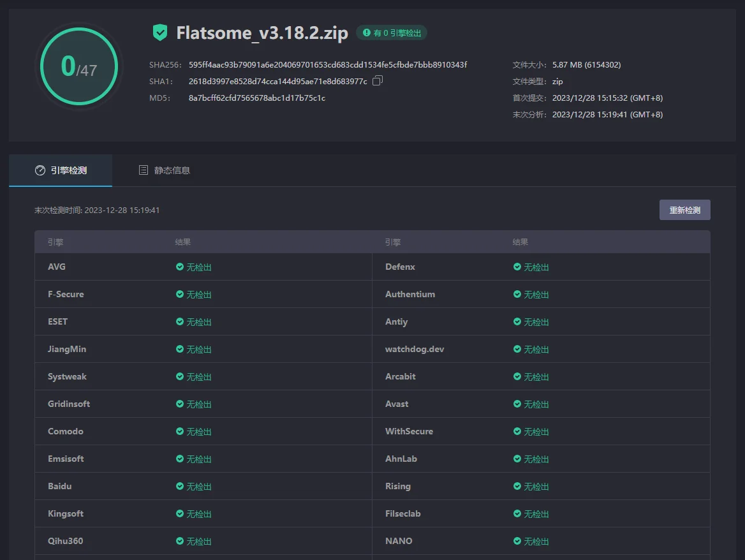The height and width of the screenshot is (560, 745).
Task: Click the green check icon in Filseclab row
Action: (x=517, y=513)
